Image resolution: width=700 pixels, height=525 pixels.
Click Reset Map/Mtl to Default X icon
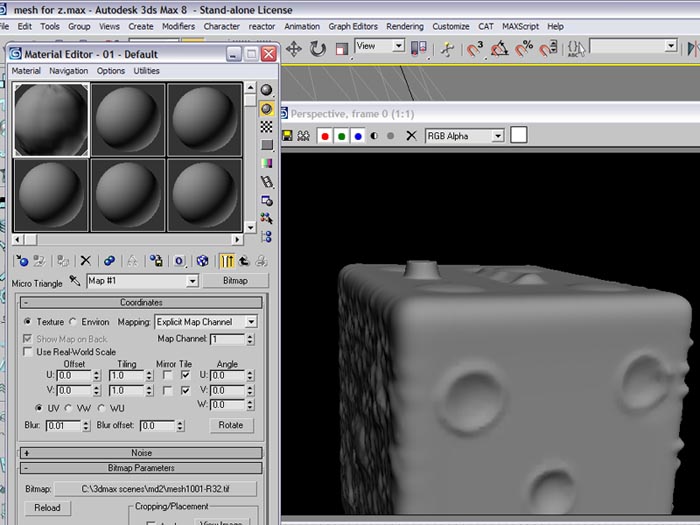[x=86, y=261]
